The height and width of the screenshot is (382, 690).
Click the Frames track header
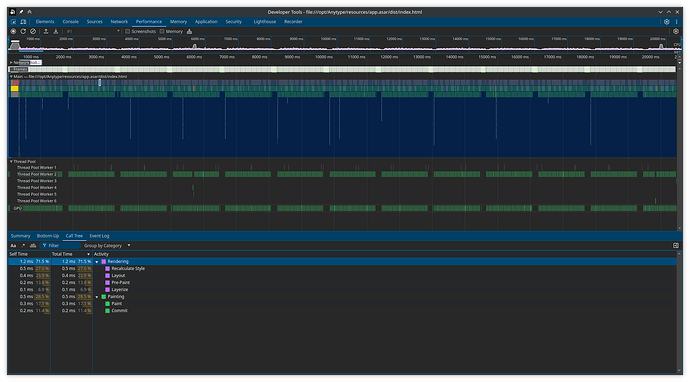(x=18, y=70)
